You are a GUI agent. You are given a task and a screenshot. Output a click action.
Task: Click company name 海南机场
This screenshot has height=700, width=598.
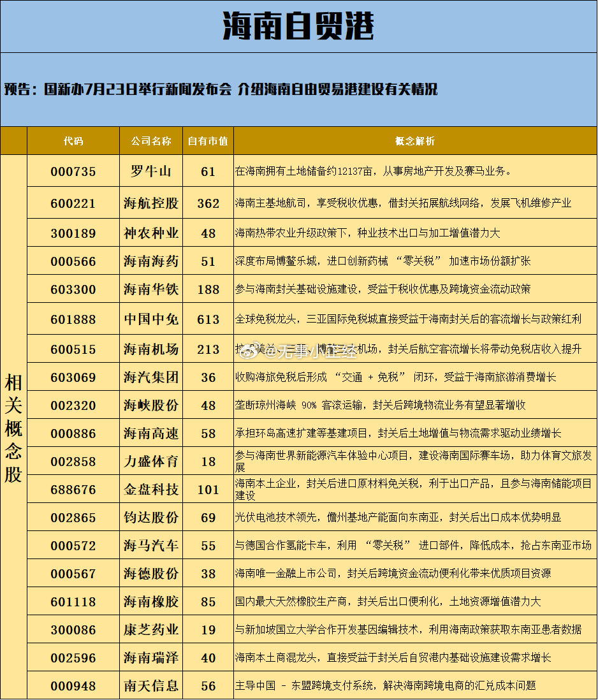(151, 349)
